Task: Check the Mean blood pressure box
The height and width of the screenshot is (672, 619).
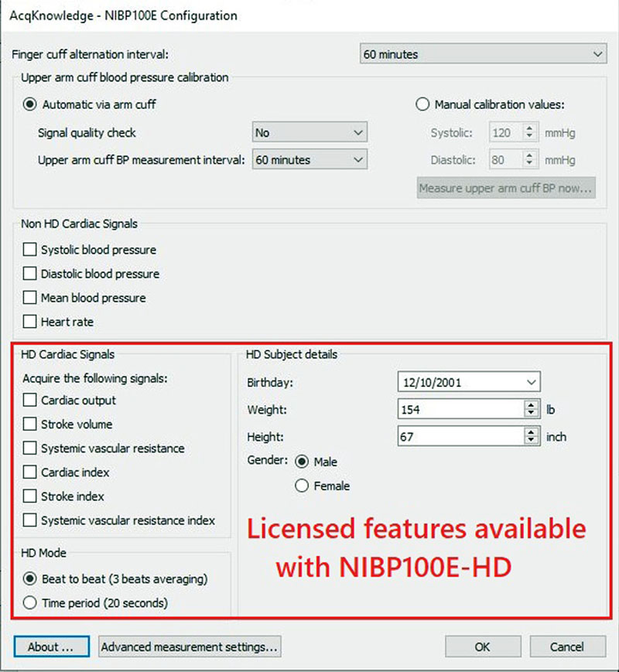Action: point(30,298)
